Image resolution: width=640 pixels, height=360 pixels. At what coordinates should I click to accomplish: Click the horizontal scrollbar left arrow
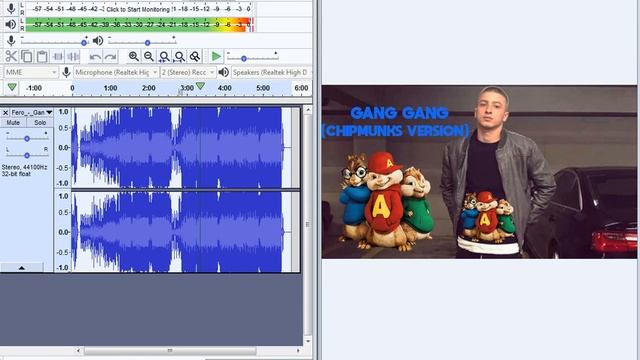click(78, 350)
